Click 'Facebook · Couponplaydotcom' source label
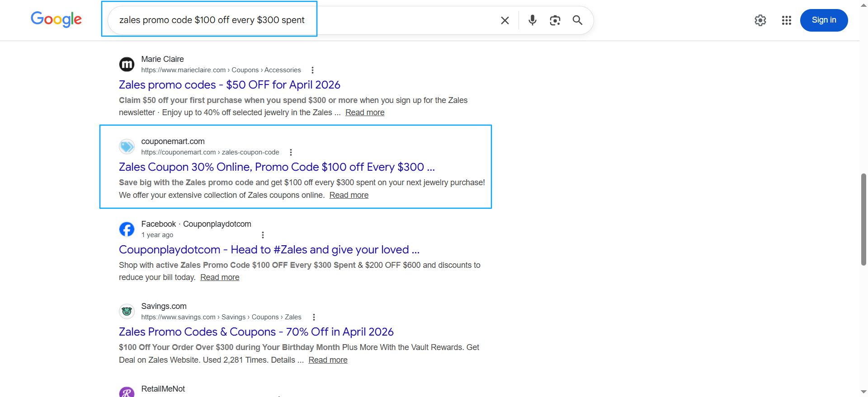Image resolution: width=868 pixels, height=397 pixels. (x=196, y=224)
